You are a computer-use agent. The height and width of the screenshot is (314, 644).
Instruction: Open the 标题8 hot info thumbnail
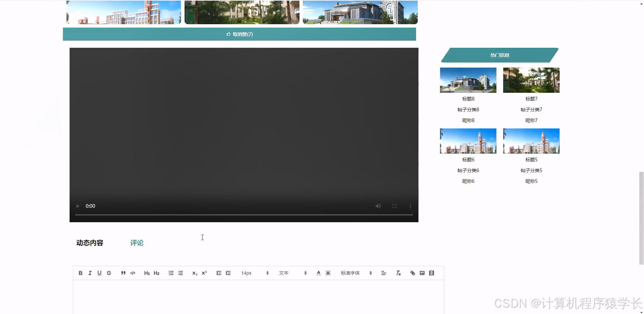[x=468, y=80]
